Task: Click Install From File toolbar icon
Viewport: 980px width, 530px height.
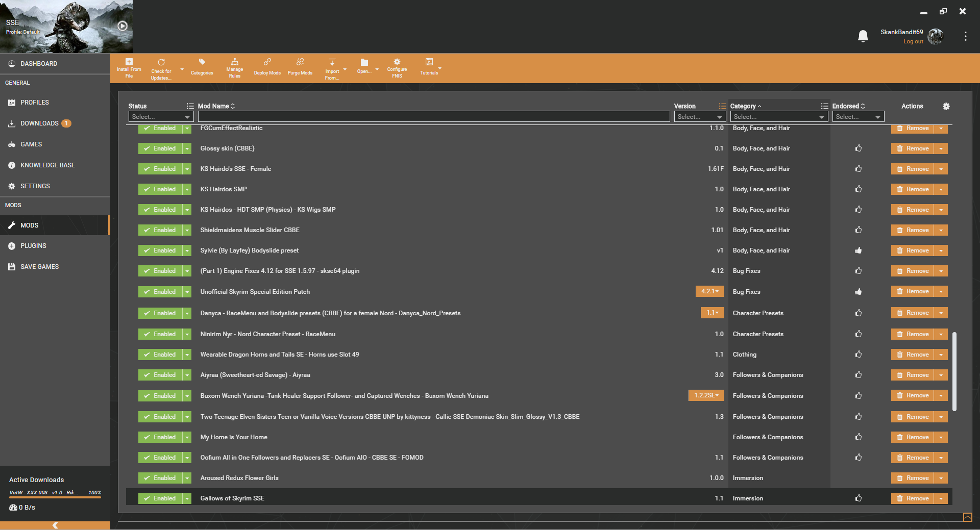Action: point(129,62)
